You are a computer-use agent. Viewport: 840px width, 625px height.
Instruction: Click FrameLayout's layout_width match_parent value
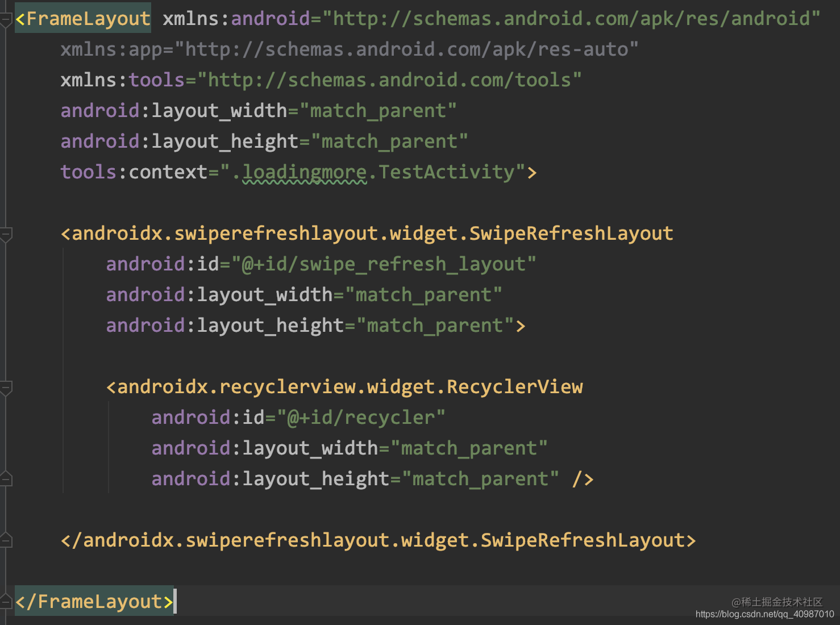coord(378,111)
